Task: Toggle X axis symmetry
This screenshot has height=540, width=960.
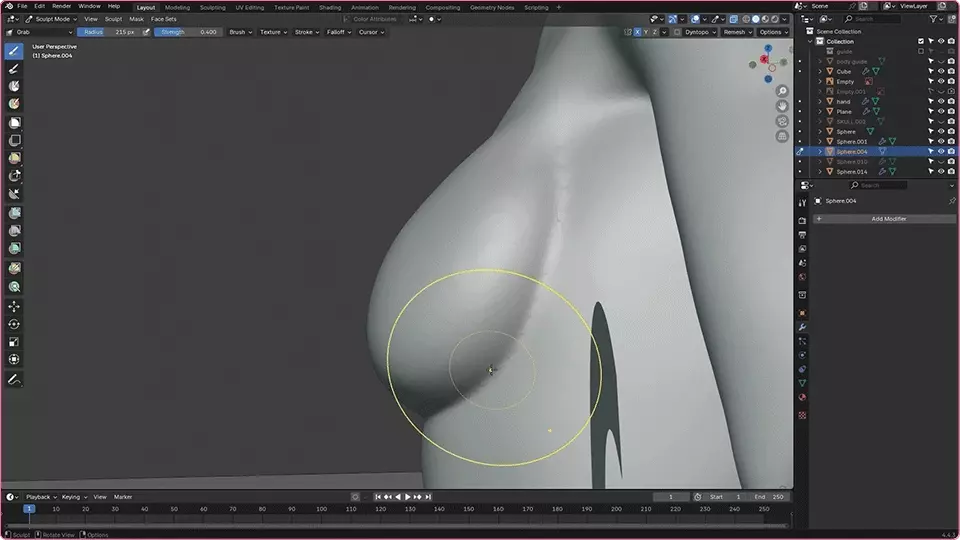Action: (x=637, y=32)
